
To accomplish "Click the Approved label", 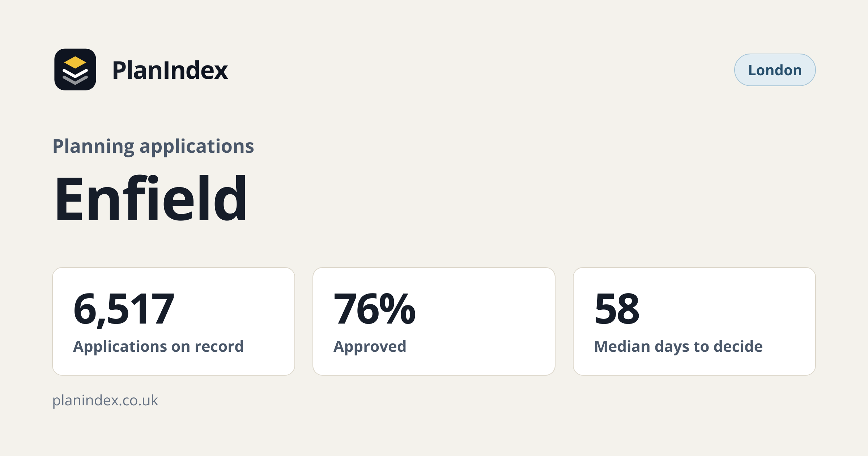I will pos(370,347).
